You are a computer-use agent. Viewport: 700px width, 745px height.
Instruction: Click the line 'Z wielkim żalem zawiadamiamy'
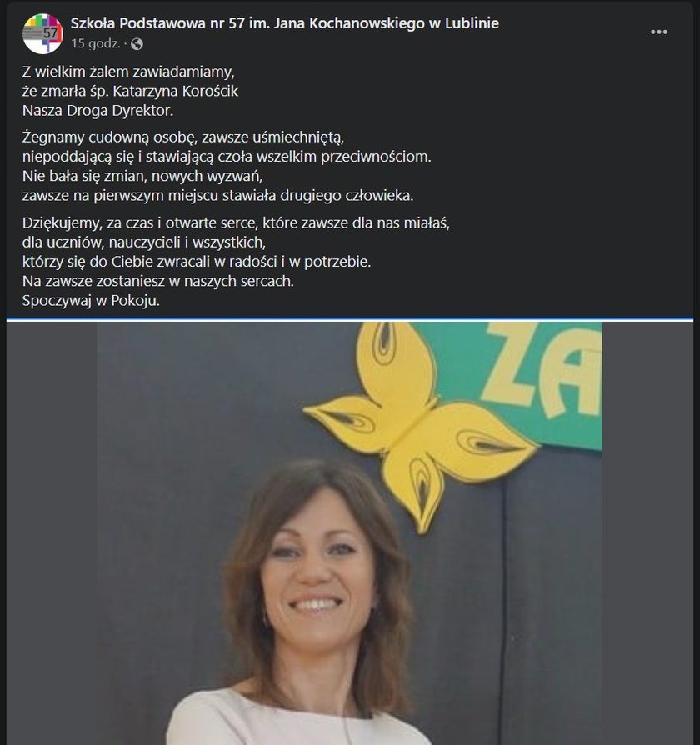point(128,72)
